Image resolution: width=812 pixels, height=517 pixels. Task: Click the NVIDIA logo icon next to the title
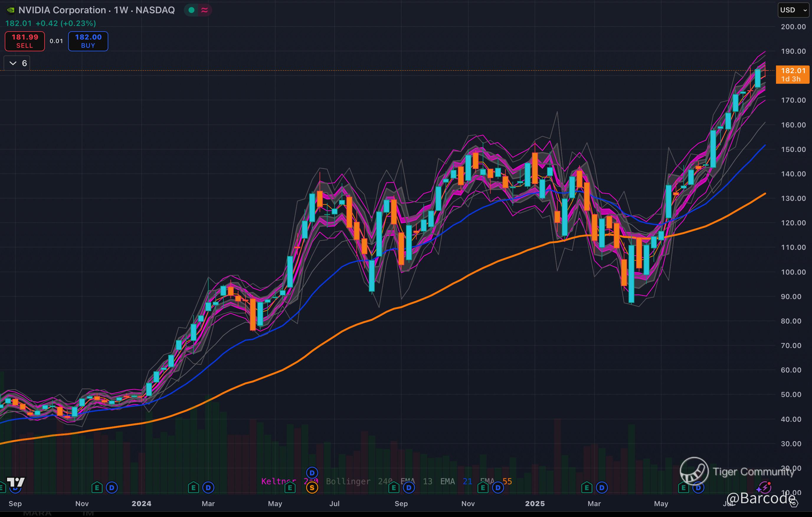11,10
